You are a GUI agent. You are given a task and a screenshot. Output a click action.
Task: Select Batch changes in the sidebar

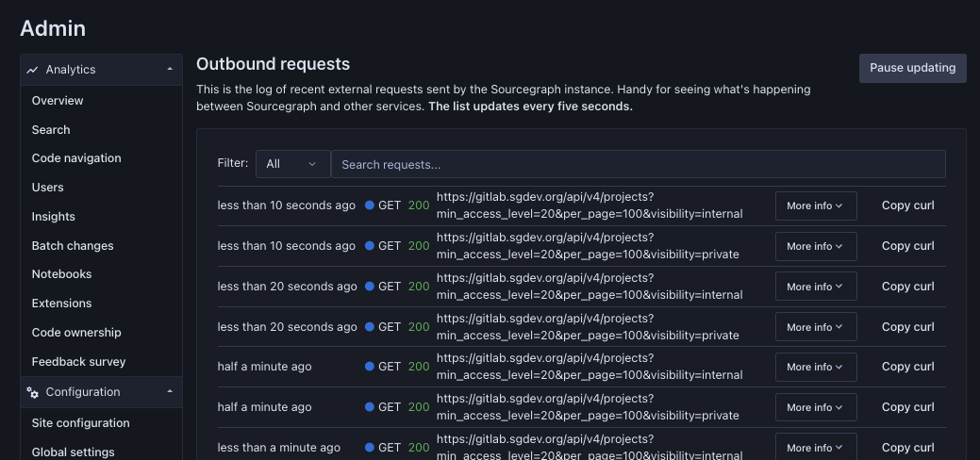[73, 246]
